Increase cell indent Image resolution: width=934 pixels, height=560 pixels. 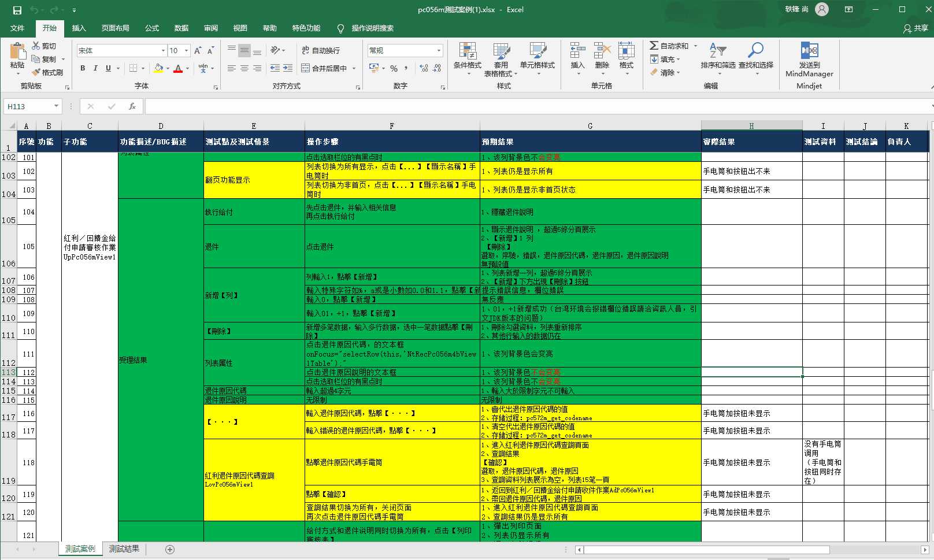[288, 68]
